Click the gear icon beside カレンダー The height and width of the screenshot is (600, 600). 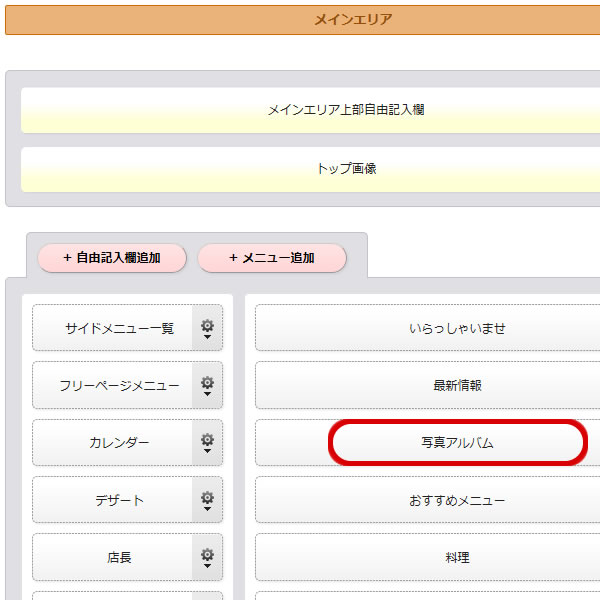pyautogui.click(x=207, y=443)
